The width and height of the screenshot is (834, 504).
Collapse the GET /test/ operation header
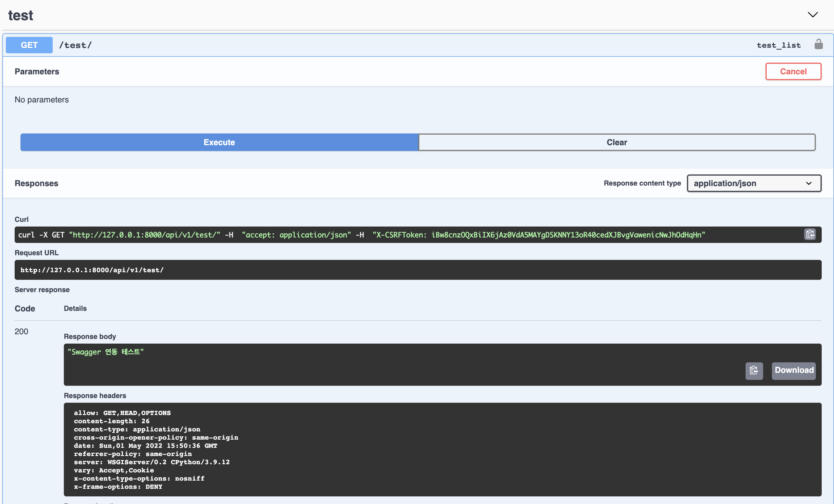(x=406, y=45)
